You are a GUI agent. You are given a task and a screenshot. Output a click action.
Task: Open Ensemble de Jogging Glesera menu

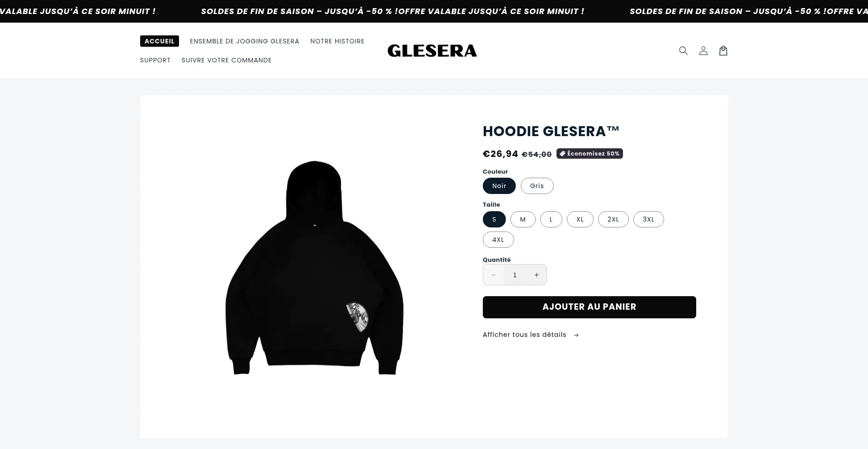click(x=245, y=41)
